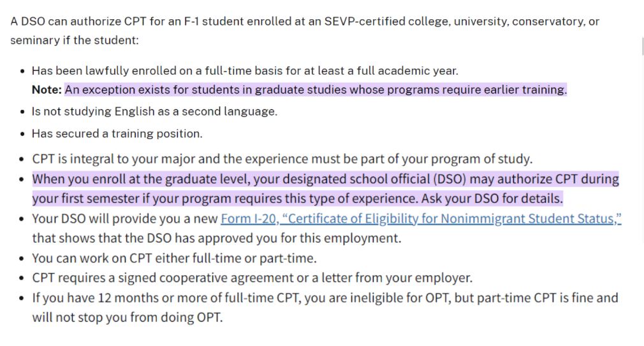
Task: Click "CPT requires a signed cooperative agreement" line
Action: pos(252,278)
